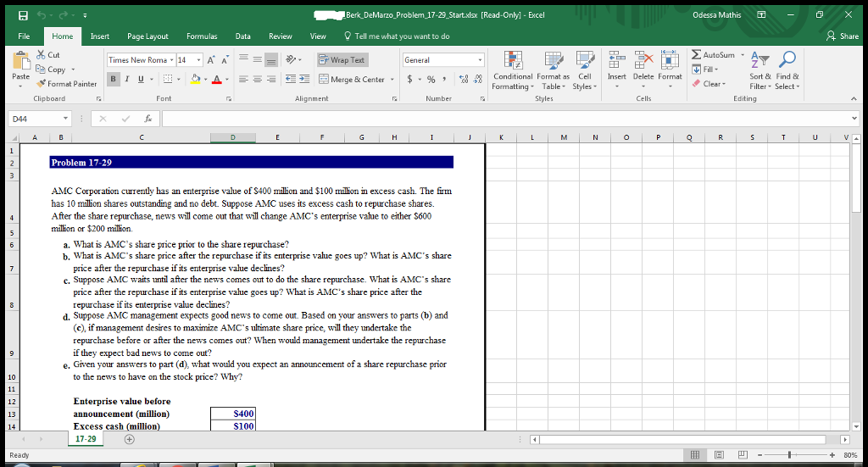This screenshot has width=868, height=467.
Task: Open the font size dropdown
Action: coord(198,60)
